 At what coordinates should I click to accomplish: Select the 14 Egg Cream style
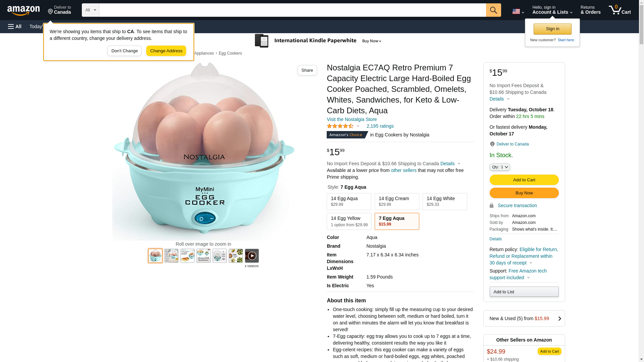pyautogui.click(x=397, y=201)
